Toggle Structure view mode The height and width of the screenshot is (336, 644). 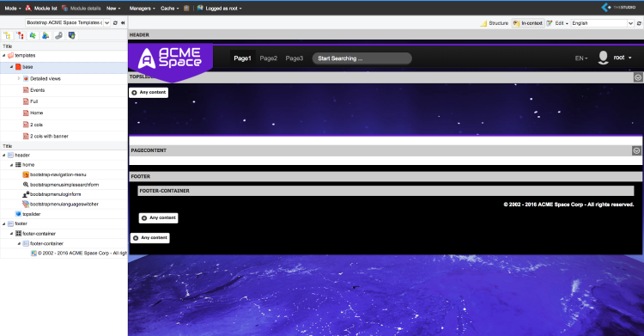[495, 23]
